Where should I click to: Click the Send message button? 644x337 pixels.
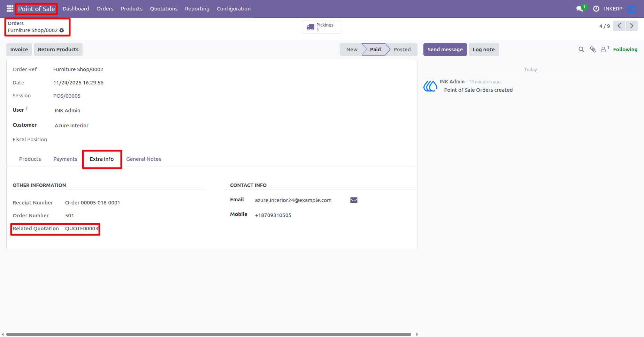point(445,50)
